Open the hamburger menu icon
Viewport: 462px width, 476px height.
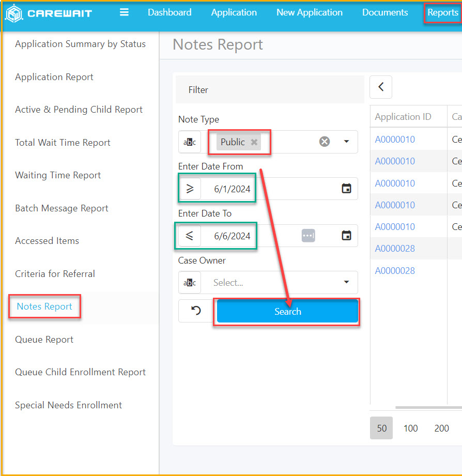tap(124, 12)
